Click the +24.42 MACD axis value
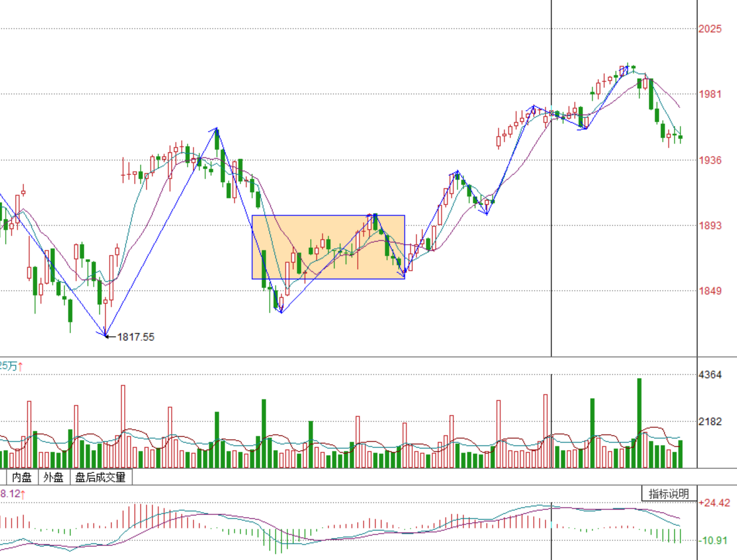The image size is (737, 560). pos(715,503)
